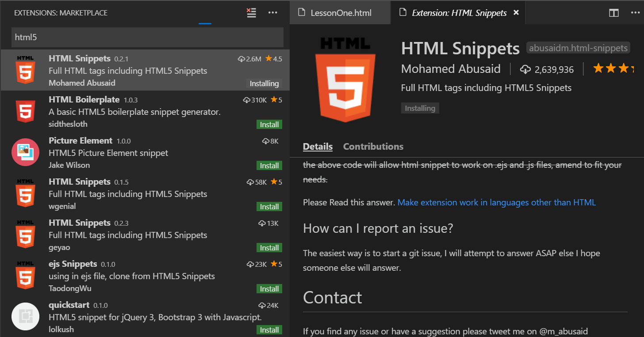Click the quickstart extension icon
The height and width of the screenshot is (337, 644).
click(x=25, y=316)
